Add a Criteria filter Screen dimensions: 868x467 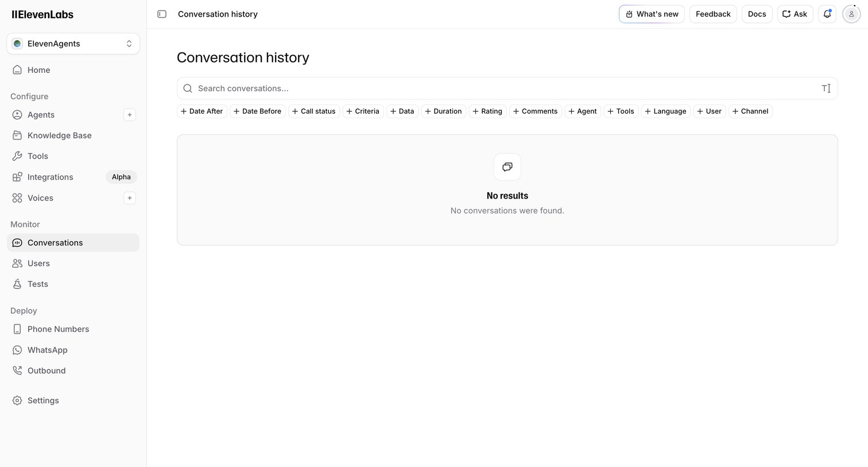click(363, 111)
